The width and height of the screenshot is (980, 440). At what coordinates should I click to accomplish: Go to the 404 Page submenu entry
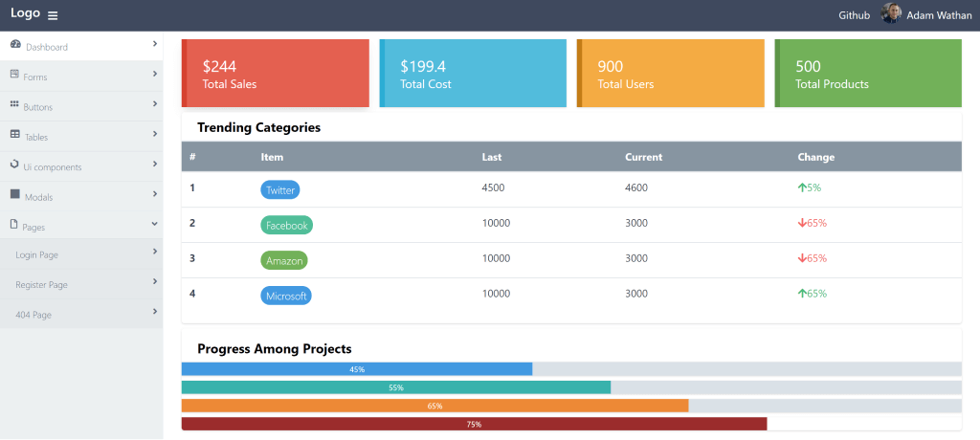[x=81, y=314]
